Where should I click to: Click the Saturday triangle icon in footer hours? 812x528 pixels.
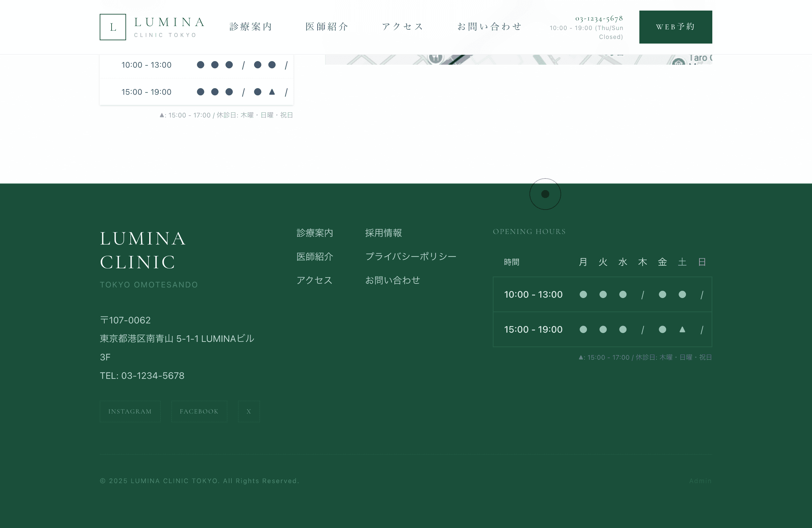click(x=682, y=329)
